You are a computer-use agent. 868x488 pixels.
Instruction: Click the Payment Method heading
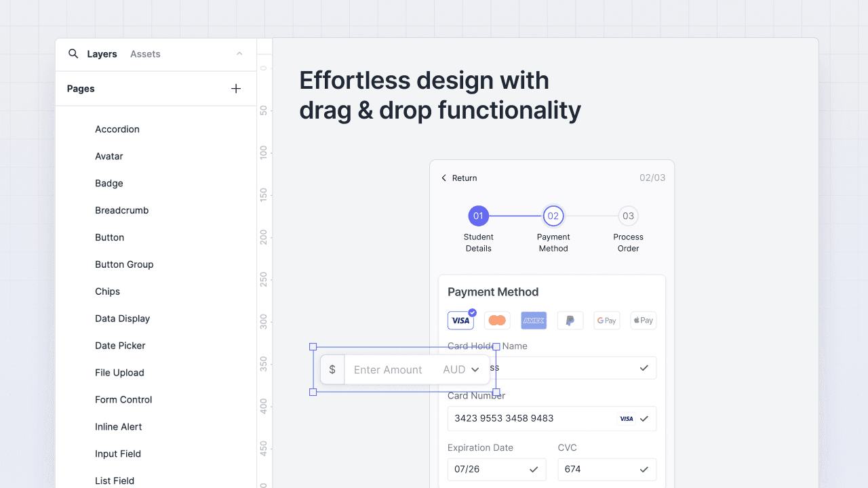tap(493, 292)
